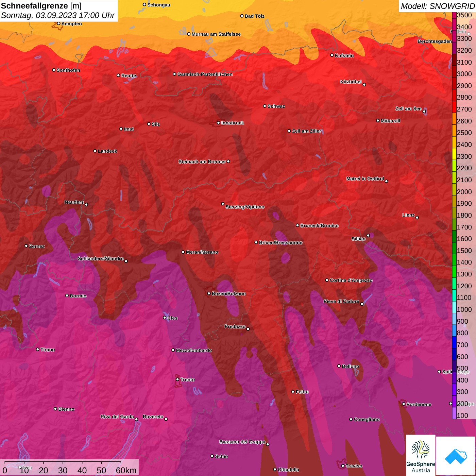476x476 pixels.
Task: Select the Lienz location dot
Action: [417, 218]
